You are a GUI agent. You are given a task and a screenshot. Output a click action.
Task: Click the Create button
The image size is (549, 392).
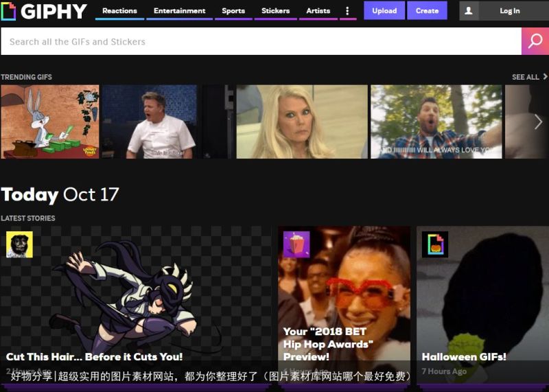pyautogui.click(x=427, y=10)
